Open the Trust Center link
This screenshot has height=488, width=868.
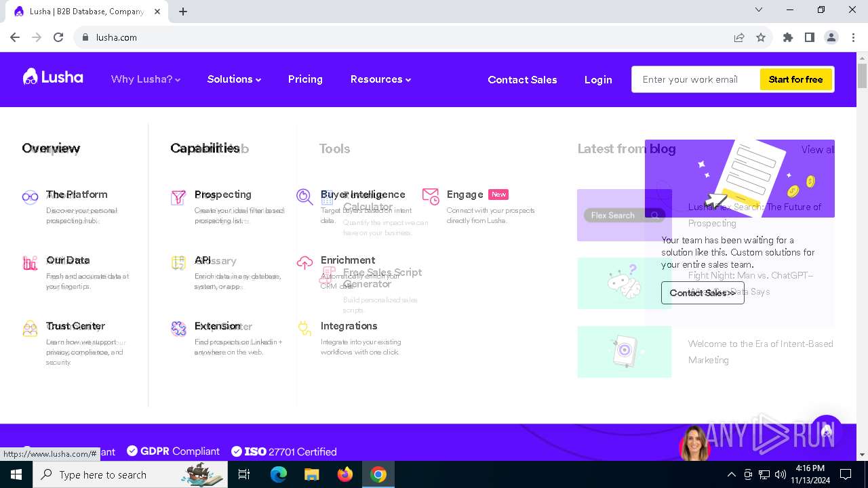(75, 326)
